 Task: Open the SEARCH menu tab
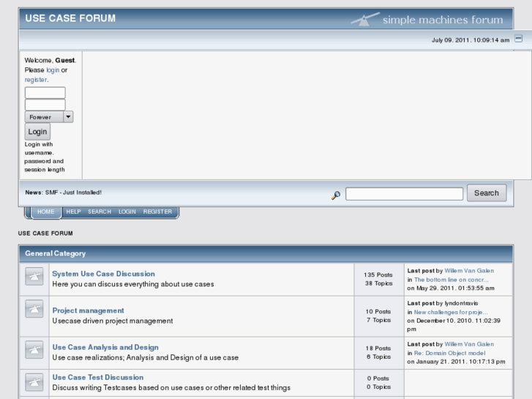click(100, 212)
